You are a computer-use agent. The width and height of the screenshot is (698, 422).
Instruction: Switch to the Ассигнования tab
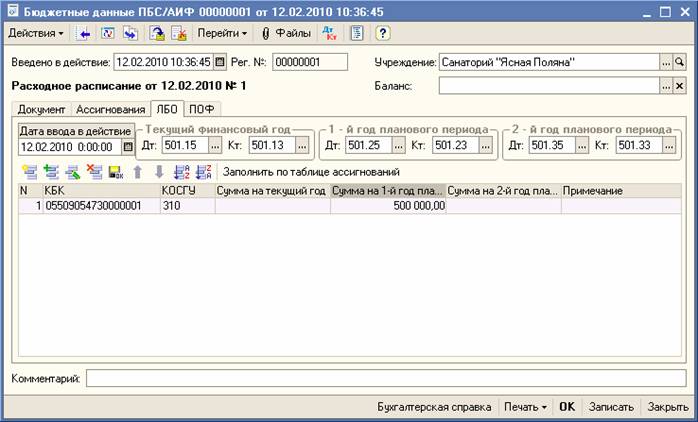click(109, 109)
